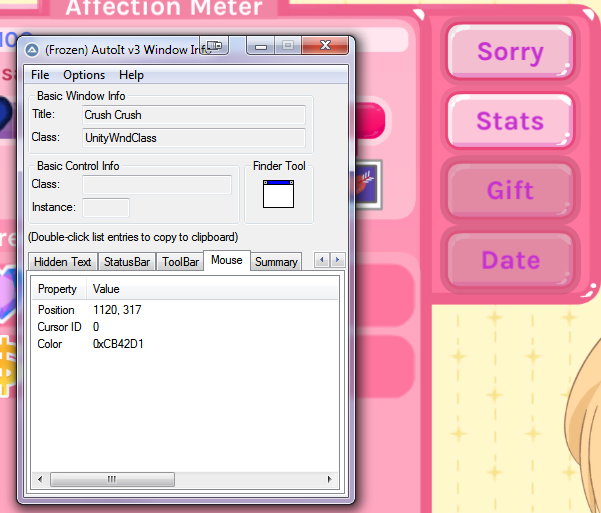The height and width of the screenshot is (513, 601).
Task: Switch to the ToolBar tab
Action: pyautogui.click(x=181, y=262)
